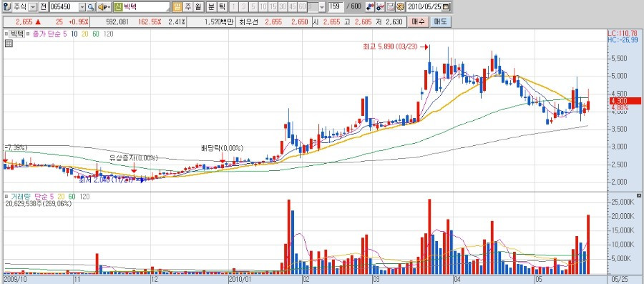
Task: Open the 주식 market type dropdown
Action: pyautogui.click(x=32, y=7)
